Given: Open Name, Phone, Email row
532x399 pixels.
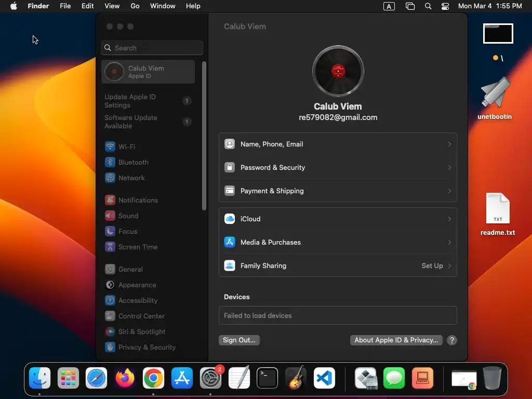Looking at the screenshot, I should tap(338, 144).
